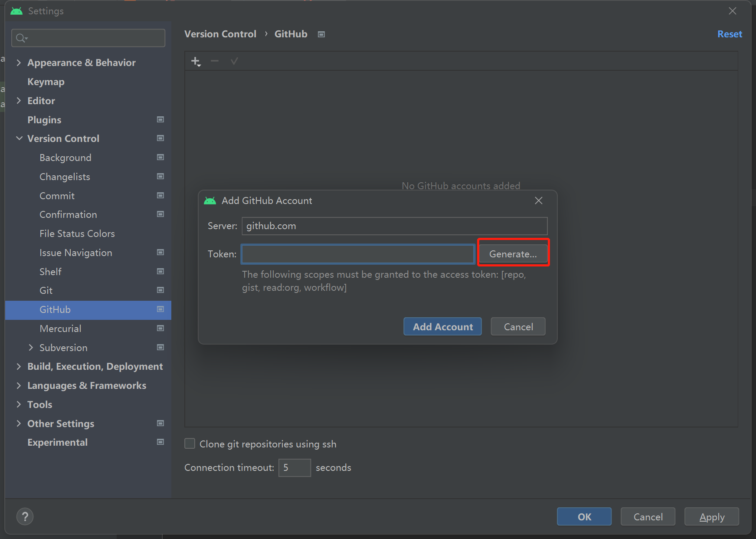Open Confirmation settings
Viewport: 756px width, 539px height.
coord(69,214)
